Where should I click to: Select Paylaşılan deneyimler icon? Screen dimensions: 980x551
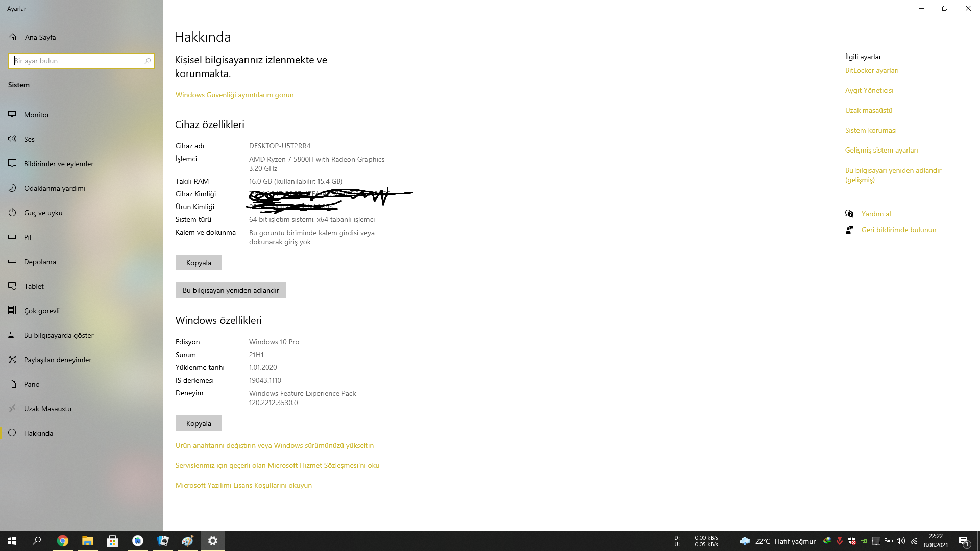tap(12, 360)
